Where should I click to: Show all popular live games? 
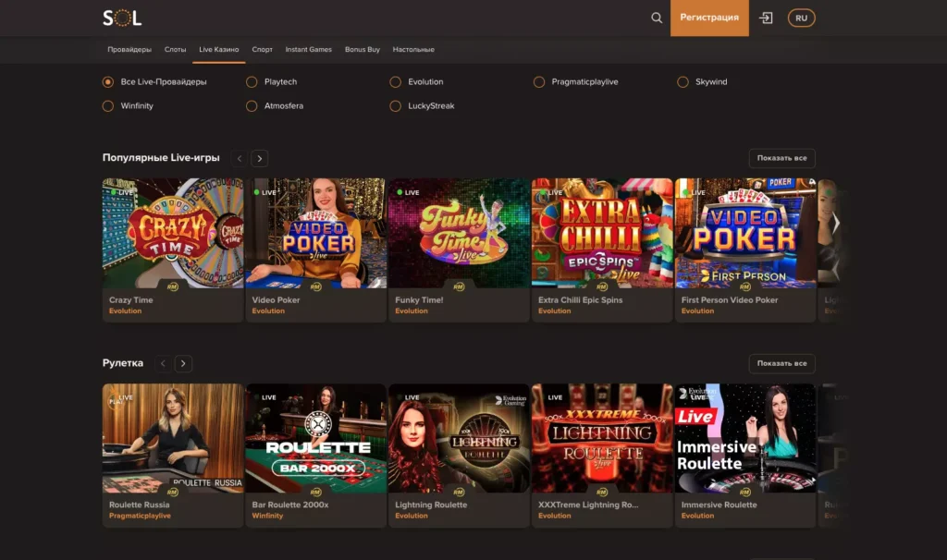click(781, 158)
